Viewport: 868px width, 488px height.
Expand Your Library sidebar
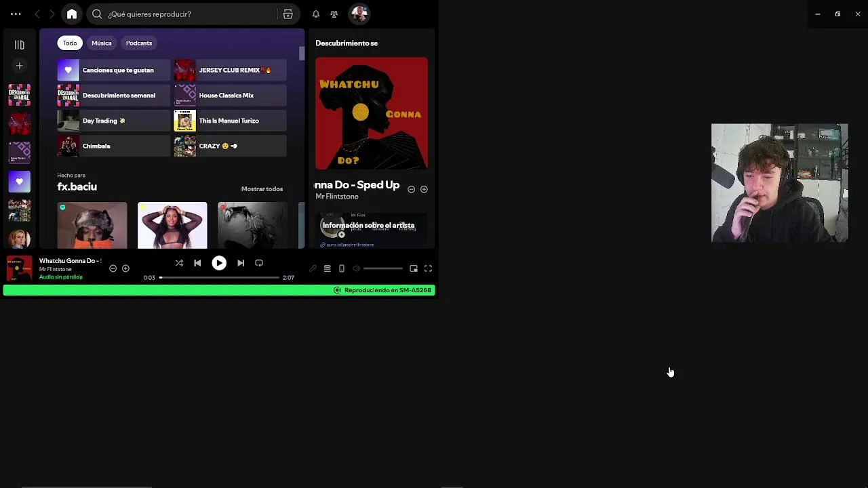[20, 45]
